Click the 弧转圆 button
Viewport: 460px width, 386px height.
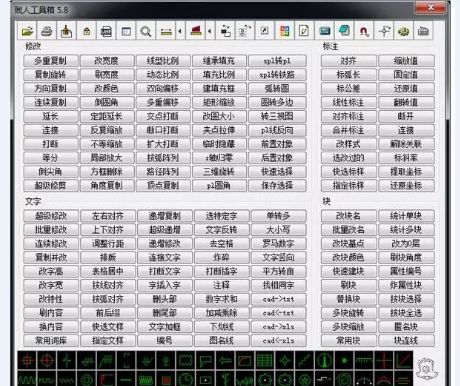277,88
